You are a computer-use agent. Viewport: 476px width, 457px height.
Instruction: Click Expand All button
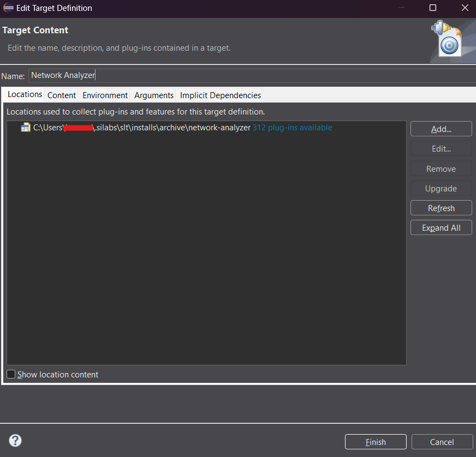click(x=441, y=228)
